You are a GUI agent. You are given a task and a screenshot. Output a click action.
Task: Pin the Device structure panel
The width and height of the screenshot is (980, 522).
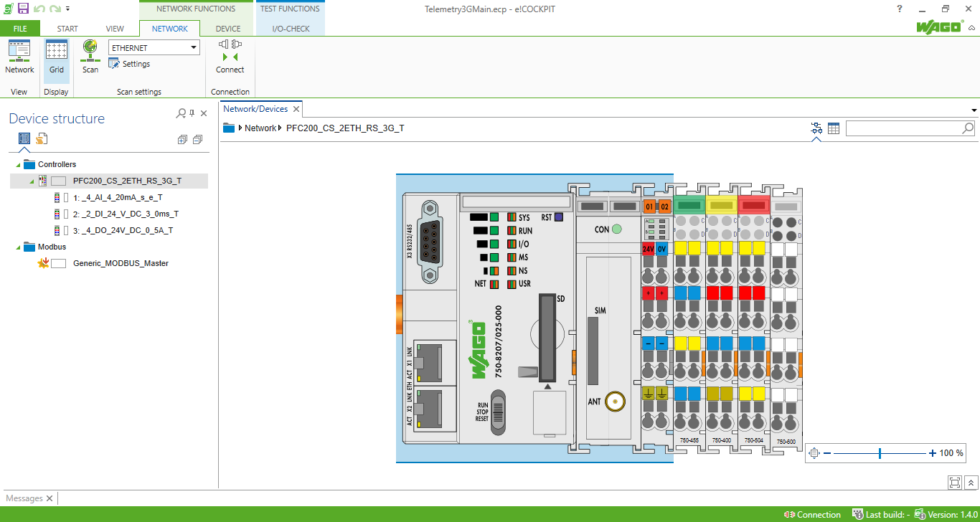[x=192, y=113]
